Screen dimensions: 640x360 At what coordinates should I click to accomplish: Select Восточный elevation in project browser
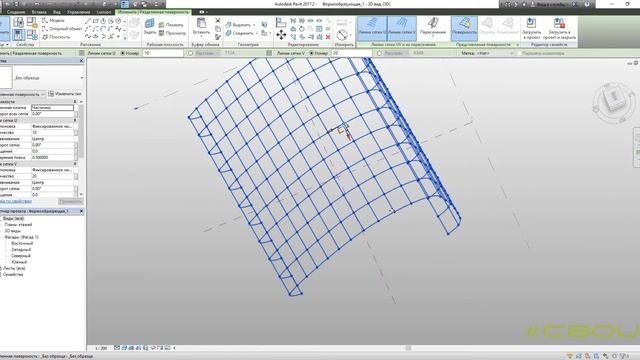(x=22, y=243)
